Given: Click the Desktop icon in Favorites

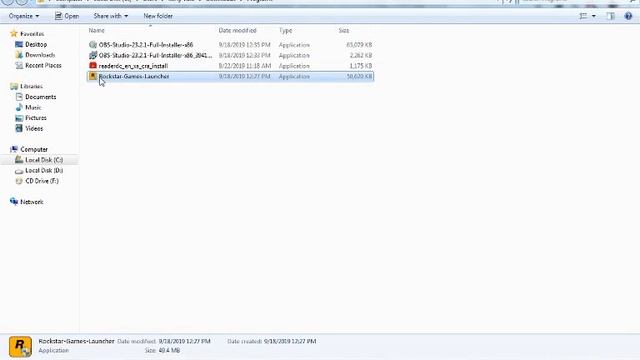Looking at the screenshot, I should pyautogui.click(x=19, y=44).
